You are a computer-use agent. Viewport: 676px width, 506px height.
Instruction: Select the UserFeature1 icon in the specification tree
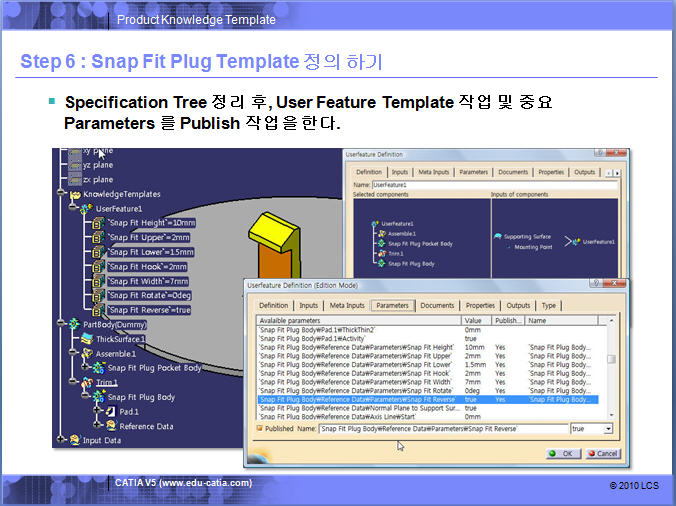point(86,208)
